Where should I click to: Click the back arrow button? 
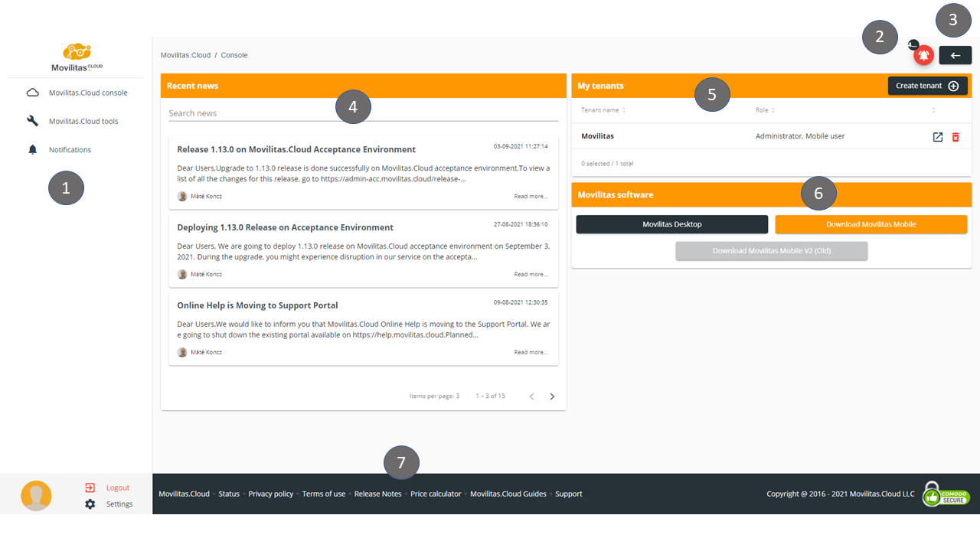pos(955,55)
